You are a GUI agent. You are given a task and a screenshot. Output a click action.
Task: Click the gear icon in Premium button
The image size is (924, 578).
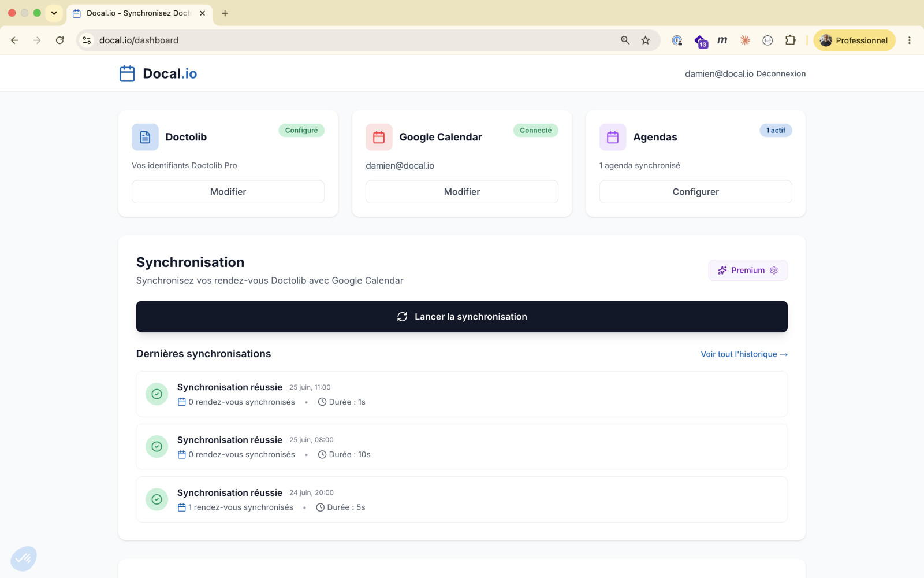pos(774,270)
